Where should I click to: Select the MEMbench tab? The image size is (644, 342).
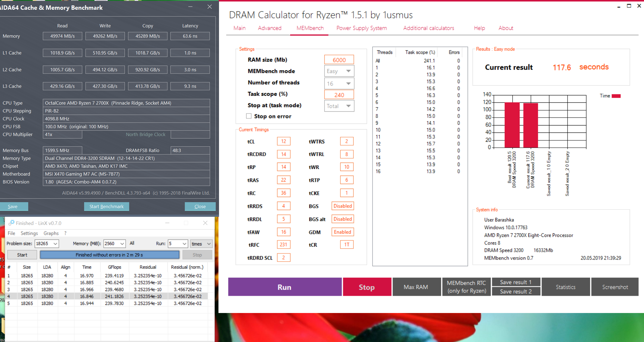point(310,28)
